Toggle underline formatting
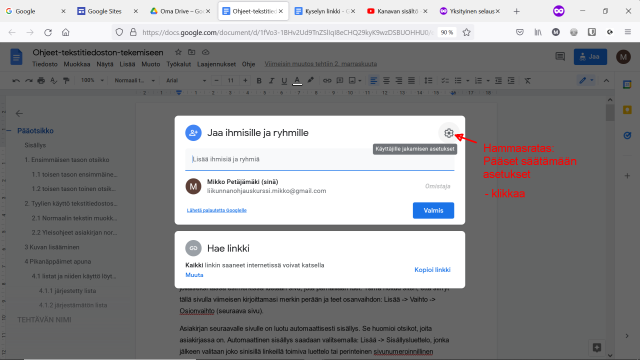The width and height of the screenshot is (640, 360). [284, 81]
